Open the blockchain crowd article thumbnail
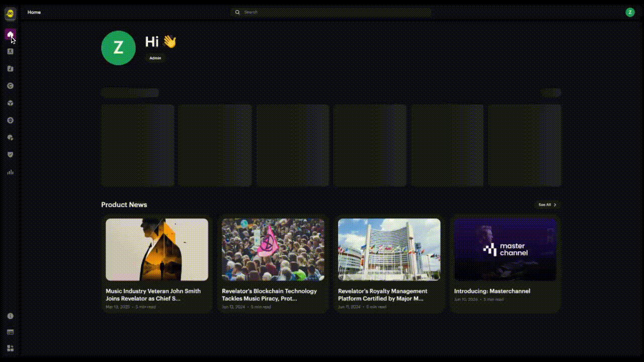The image size is (644, 362). tap(273, 249)
